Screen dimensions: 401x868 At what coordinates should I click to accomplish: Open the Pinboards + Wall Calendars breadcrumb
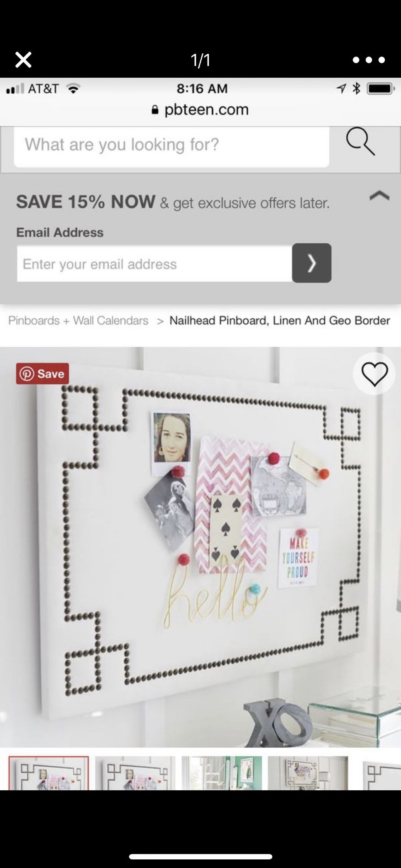click(x=78, y=321)
